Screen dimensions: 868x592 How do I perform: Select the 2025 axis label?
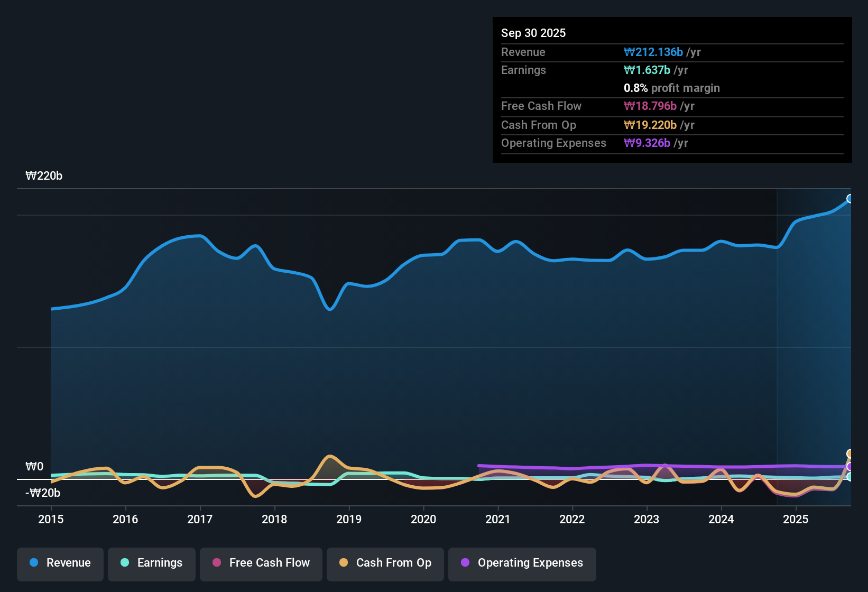796,520
